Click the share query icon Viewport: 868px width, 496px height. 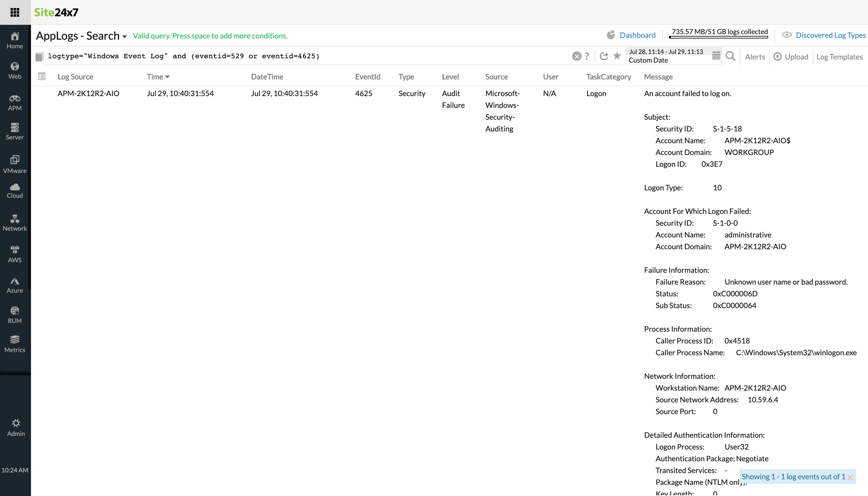click(603, 56)
